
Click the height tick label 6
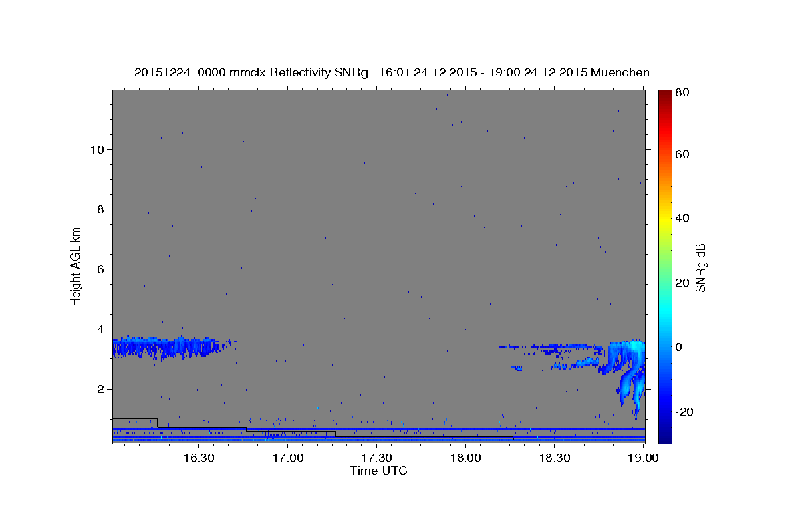tap(100, 269)
